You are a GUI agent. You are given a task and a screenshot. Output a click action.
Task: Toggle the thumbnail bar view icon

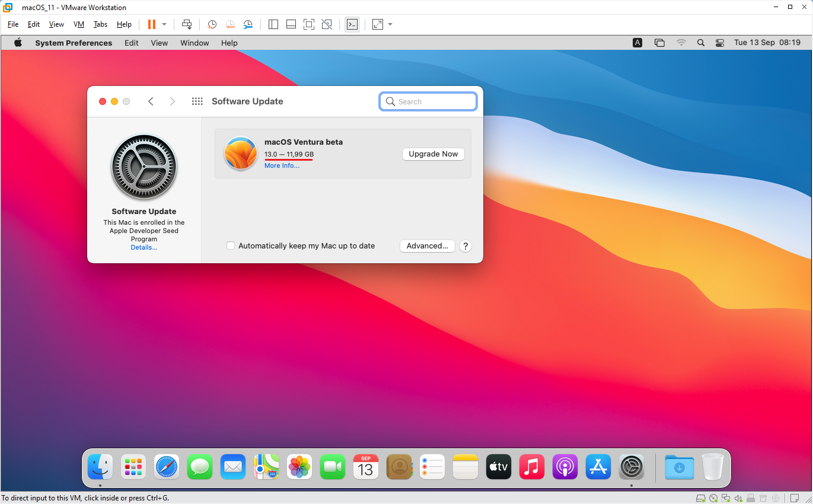pyautogui.click(x=291, y=24)
